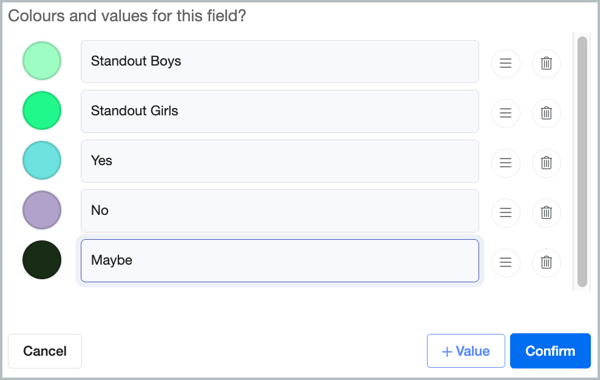Delete the No value row
Screen dimensions: 600x380
(x=546, y=212)
